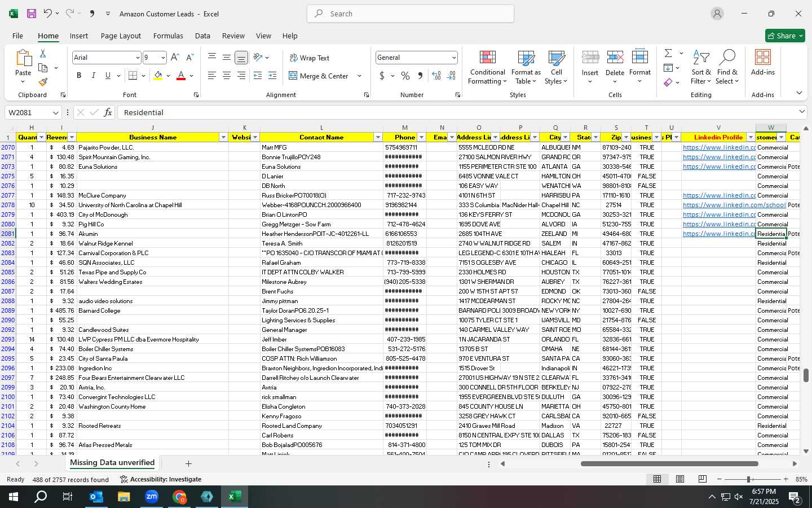
Task: Switch to Formulas tab
Action: pos(168,36)
